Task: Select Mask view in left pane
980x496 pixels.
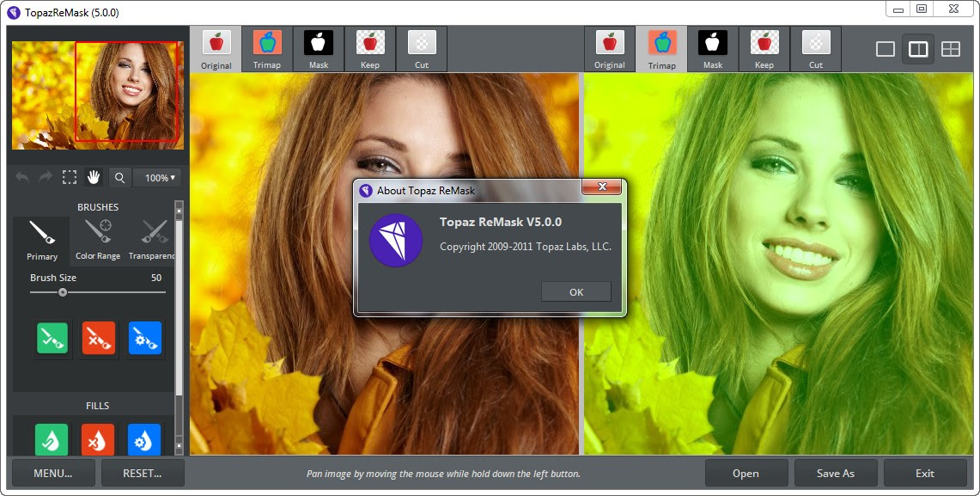Action: click(318, 49)
